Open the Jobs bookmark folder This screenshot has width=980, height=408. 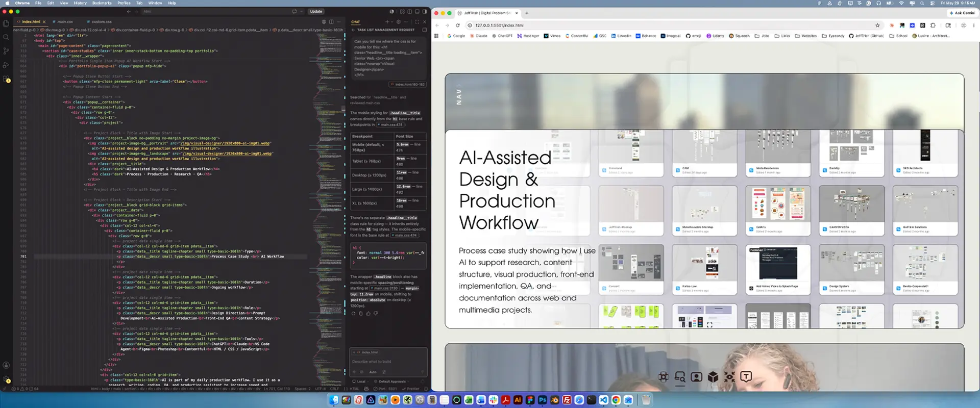pos(762,36)
